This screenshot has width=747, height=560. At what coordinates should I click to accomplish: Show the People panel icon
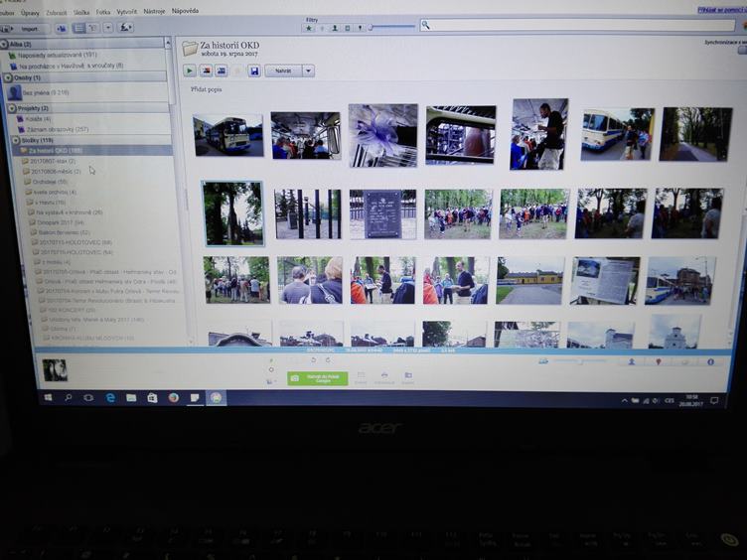pyautogui.click(x=632, y=362)
